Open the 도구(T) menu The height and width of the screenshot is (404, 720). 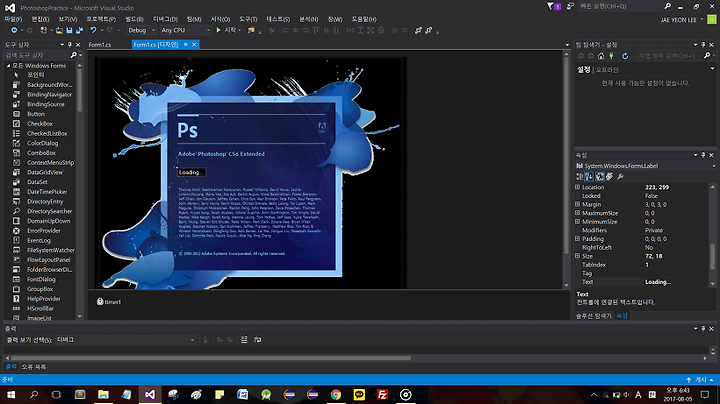(x=248, y=19)
